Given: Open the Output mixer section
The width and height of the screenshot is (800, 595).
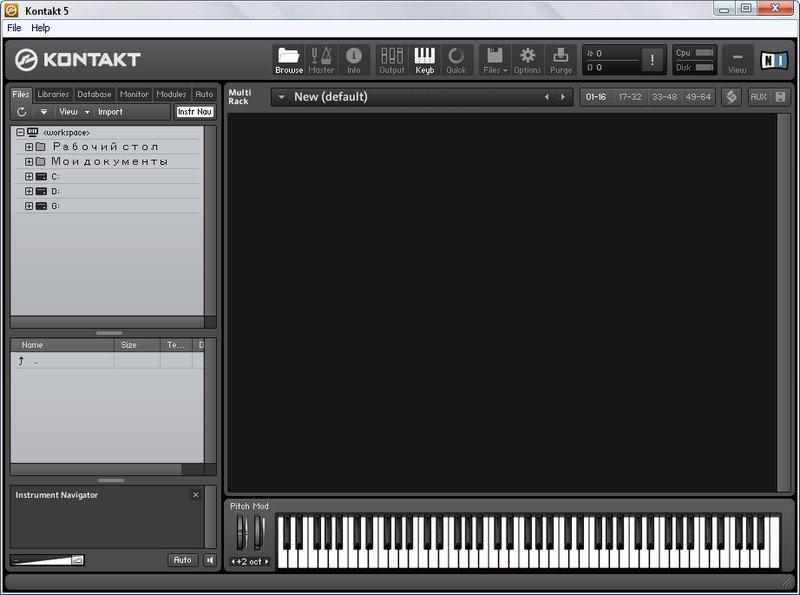Looking at the screenshot, I should (392, 59).
